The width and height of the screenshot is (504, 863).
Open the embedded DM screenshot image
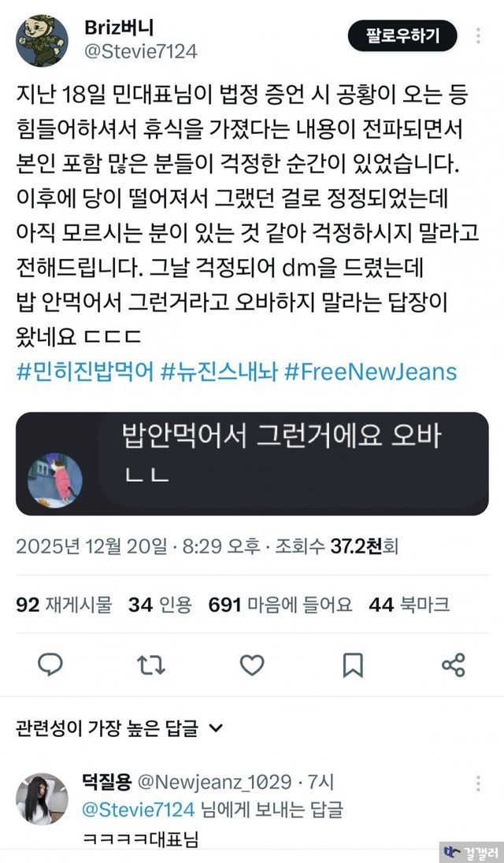[252, 464]
